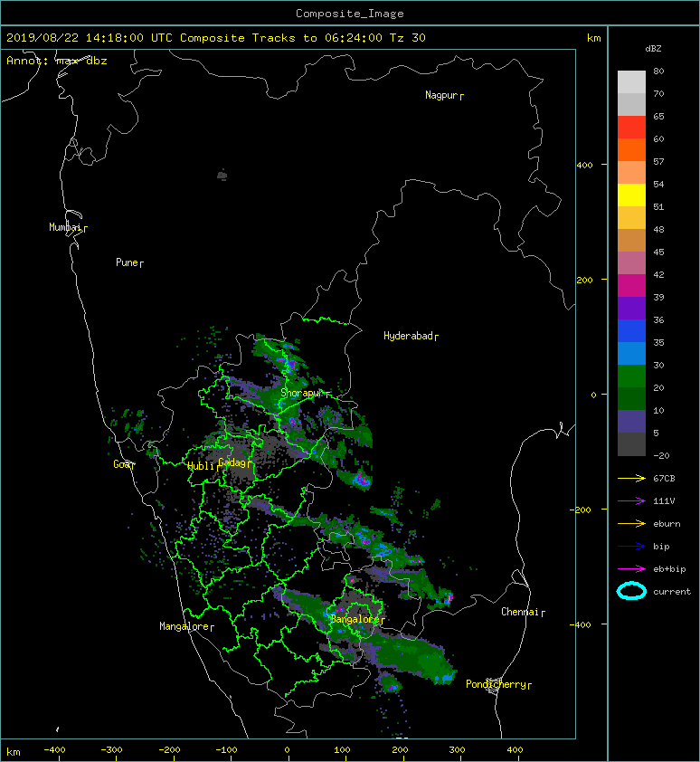Select the 42 dBZ magenta swatch
The image size is (700, 762).
click(631, 285)
